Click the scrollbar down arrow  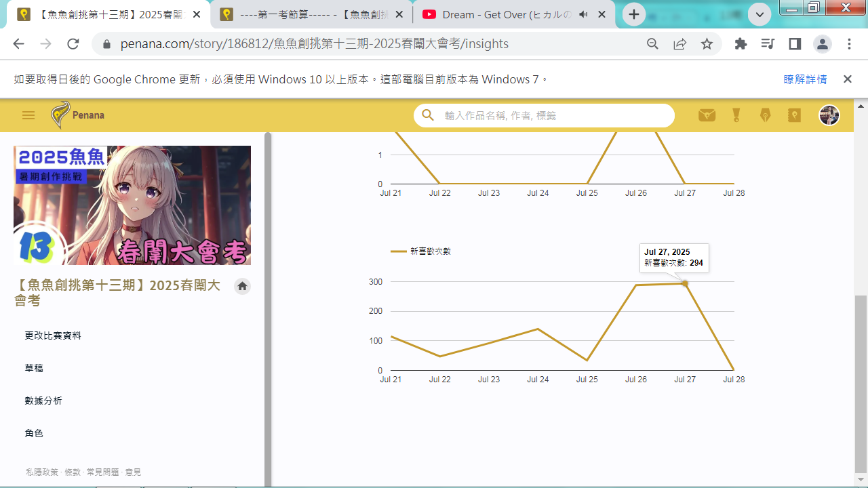click(x=860, y=481)
